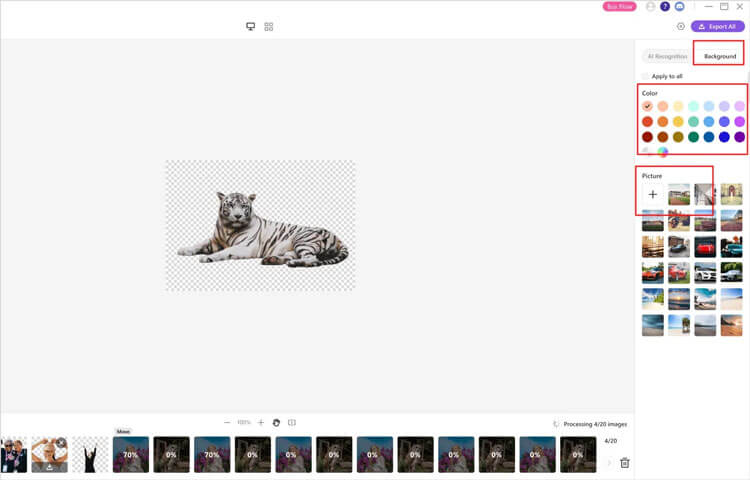Select the first 70% processing thumbnail
This screenshot has width=750, height=480.
point(131,455)
